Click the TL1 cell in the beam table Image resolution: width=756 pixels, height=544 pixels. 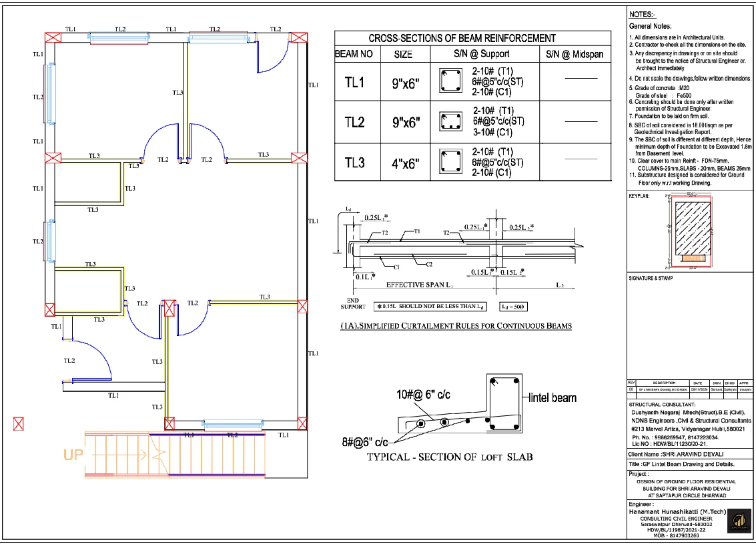(354, 83)
